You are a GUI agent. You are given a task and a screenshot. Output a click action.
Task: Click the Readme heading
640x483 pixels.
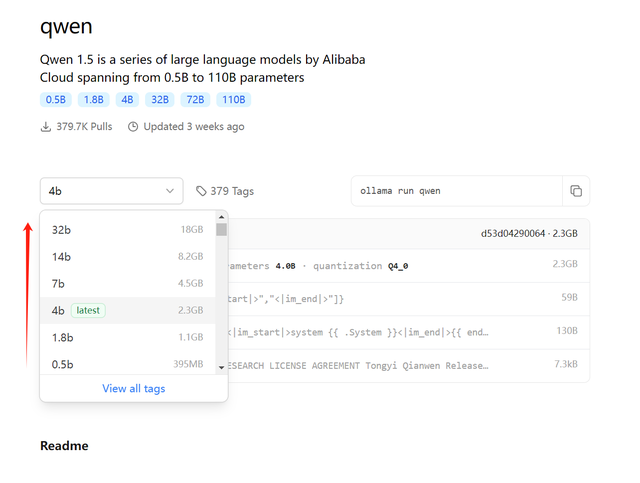[x=64, y=445]
